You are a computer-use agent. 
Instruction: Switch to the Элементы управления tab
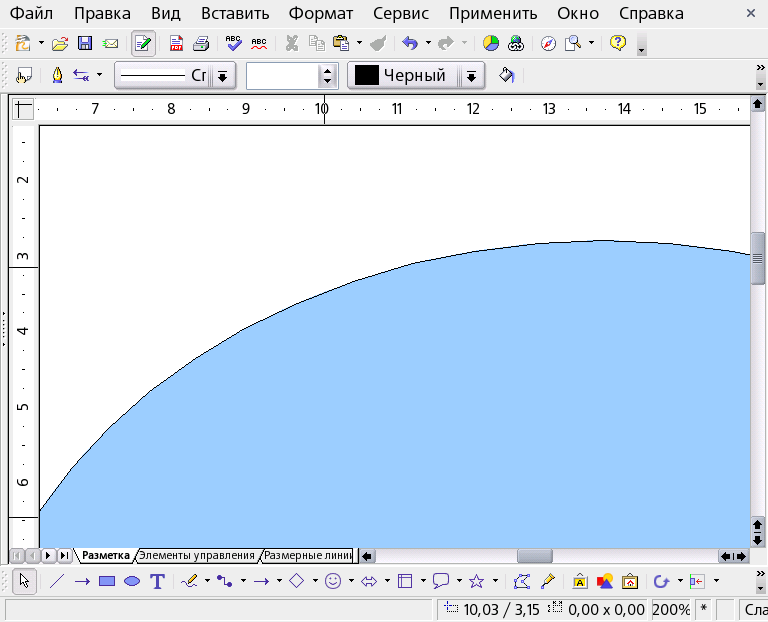[x=196, y=556]
